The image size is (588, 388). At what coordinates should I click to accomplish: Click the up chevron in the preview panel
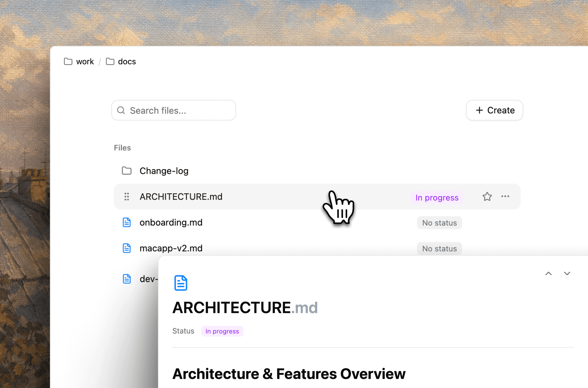coord(549,273)
